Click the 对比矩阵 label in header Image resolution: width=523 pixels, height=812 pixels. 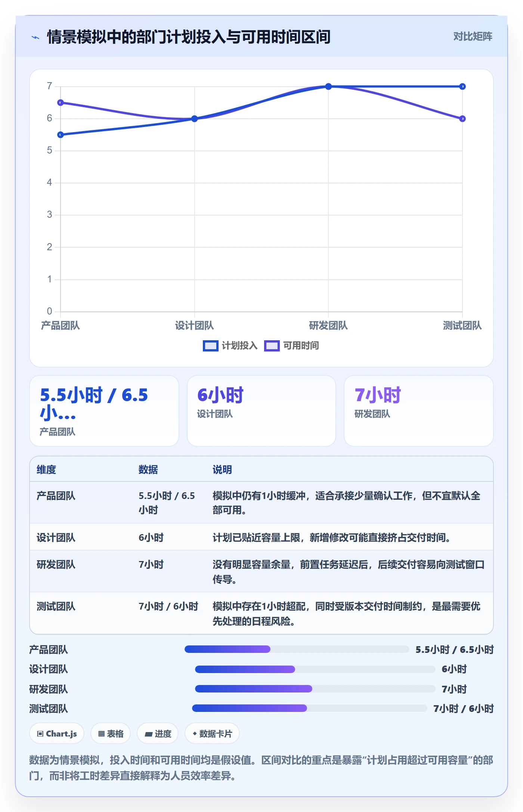473,37
